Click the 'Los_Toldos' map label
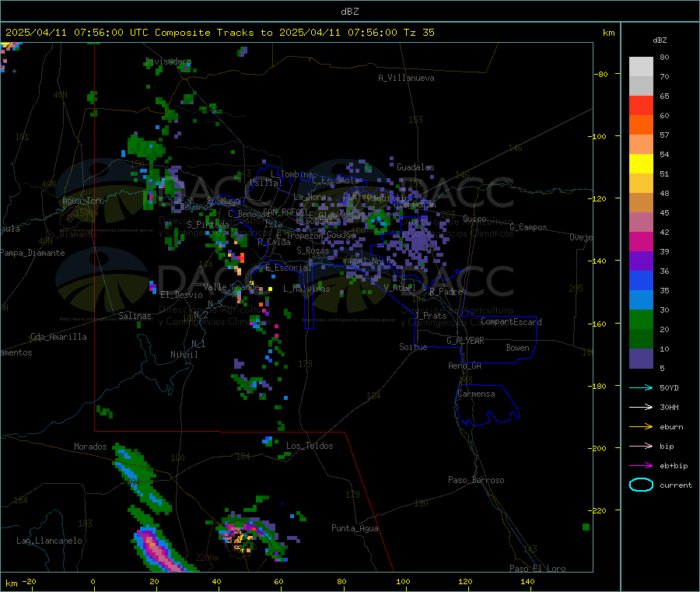 tap(310, 446)
